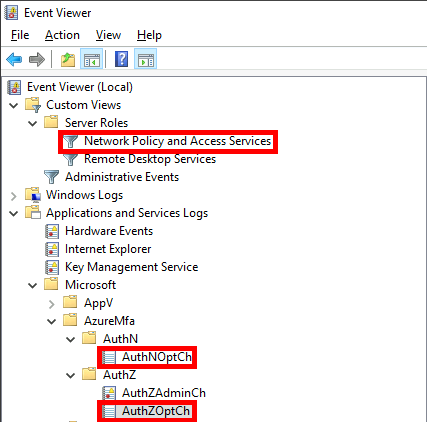Click the Event Viewer title bar icon
Viewport: 427px width, 422px height.
[11, 13]
